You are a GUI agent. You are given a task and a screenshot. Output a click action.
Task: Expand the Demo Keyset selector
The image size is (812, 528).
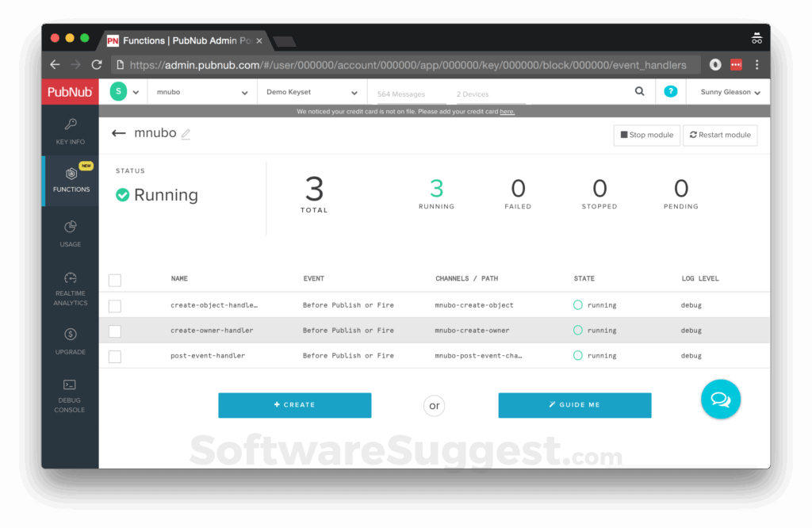(312, 91)
